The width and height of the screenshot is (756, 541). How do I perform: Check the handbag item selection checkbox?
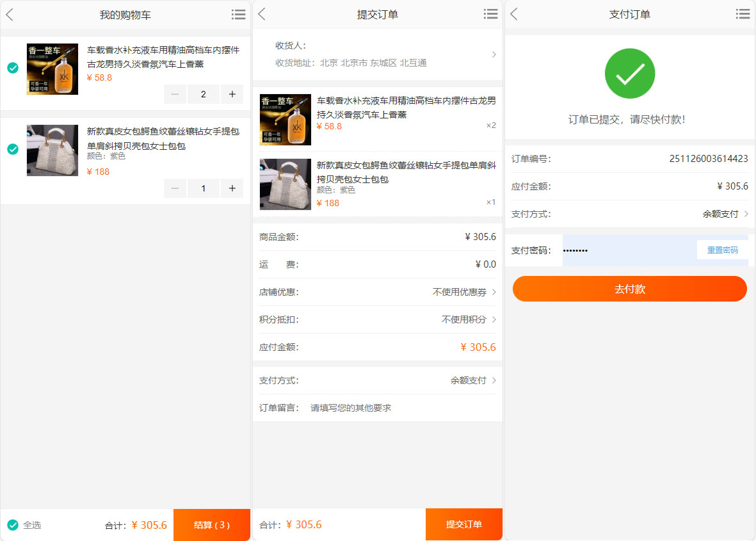pyautogui.click(x=12, y=149)
